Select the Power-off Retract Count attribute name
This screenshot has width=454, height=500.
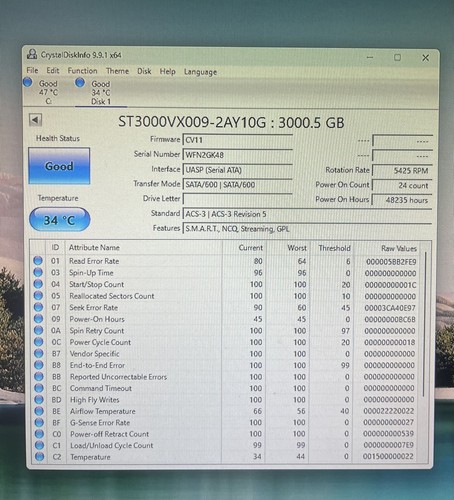pyautogui.click(x=110, y=434)
